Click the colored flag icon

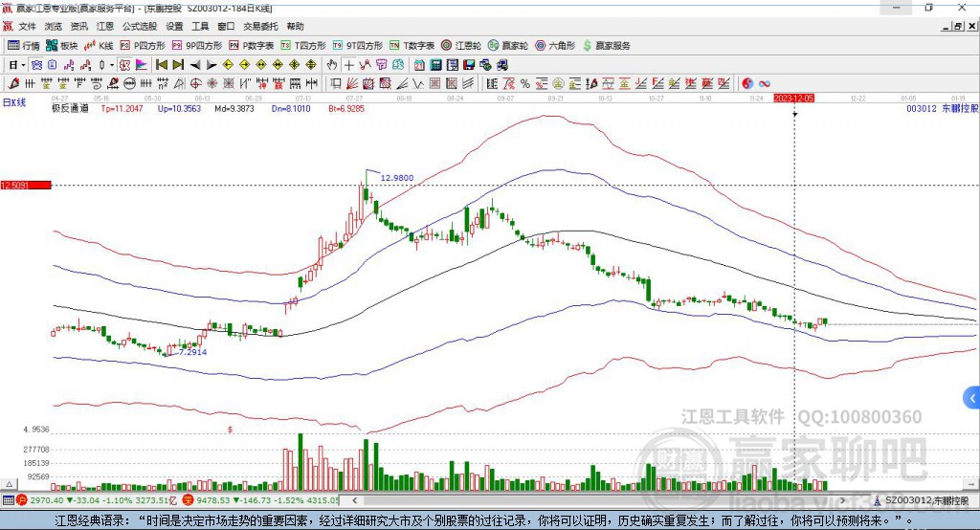tap(142, 65)
